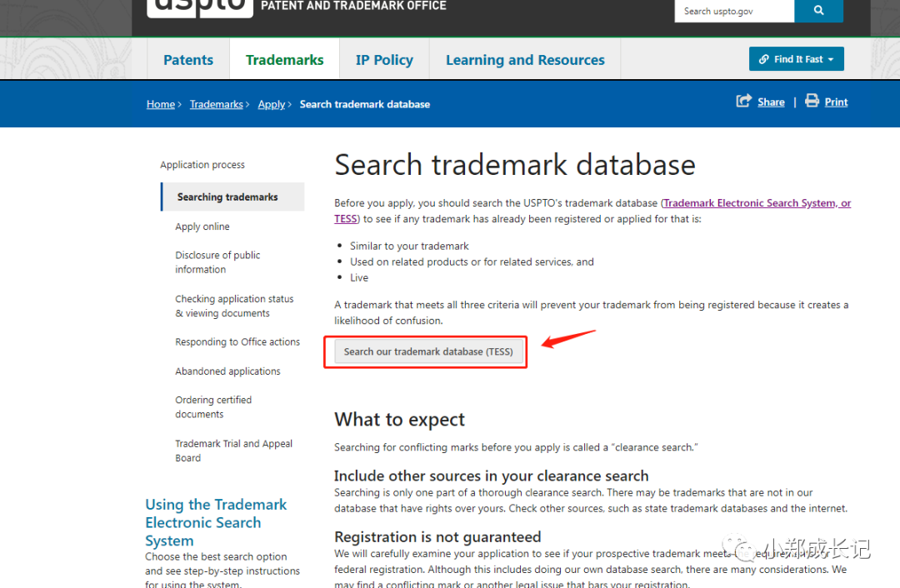Click the Apply breadcrumb link
This screenshot has width=900, height=588.
click(x=272, y=104)
